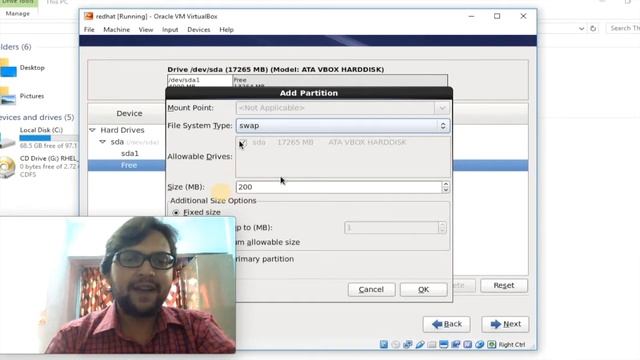Click the shared folders status icon in VirtualBox
Image resolution: width=640 pixels, height=360 pixels.
431,344
